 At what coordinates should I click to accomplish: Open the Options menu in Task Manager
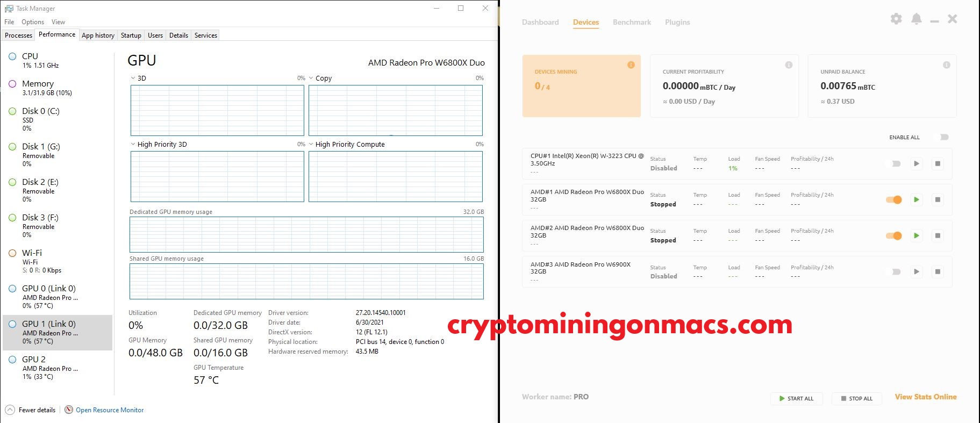click(33, 22)
